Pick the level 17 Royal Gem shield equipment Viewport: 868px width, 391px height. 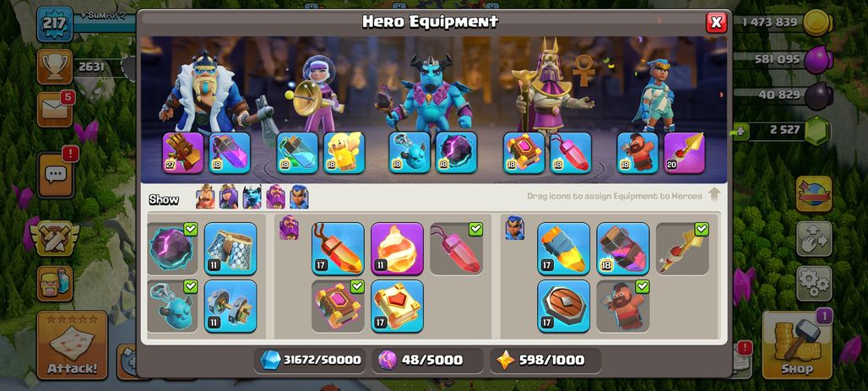[563, 307]
